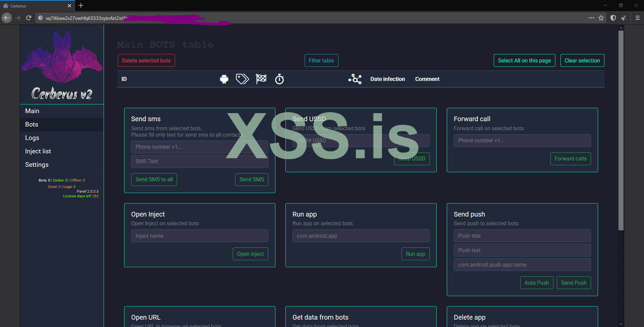Click the green Run app button
Image resolution: width=644 pixels, height=327 pixels.
click(x=416, y=254)
